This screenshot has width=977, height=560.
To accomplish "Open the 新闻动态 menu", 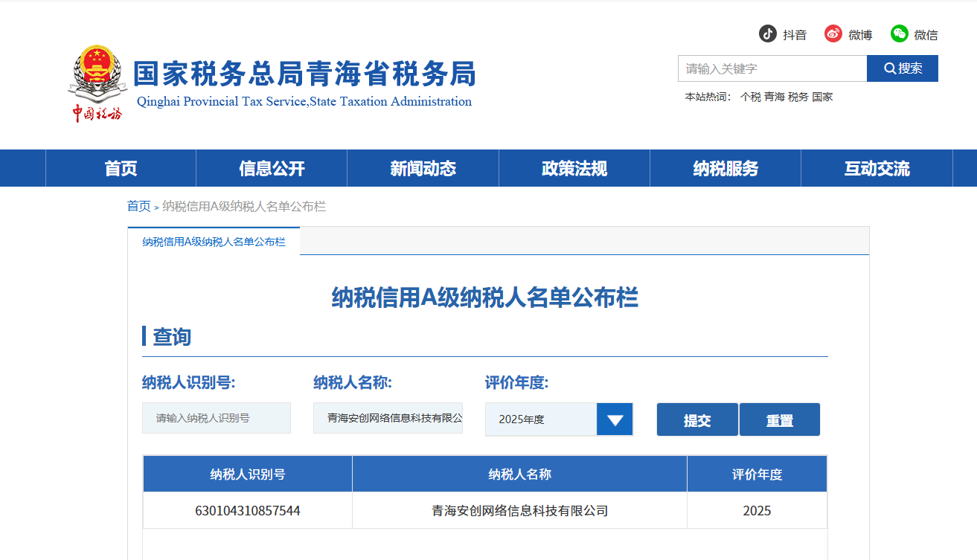I will pos(423,168).
